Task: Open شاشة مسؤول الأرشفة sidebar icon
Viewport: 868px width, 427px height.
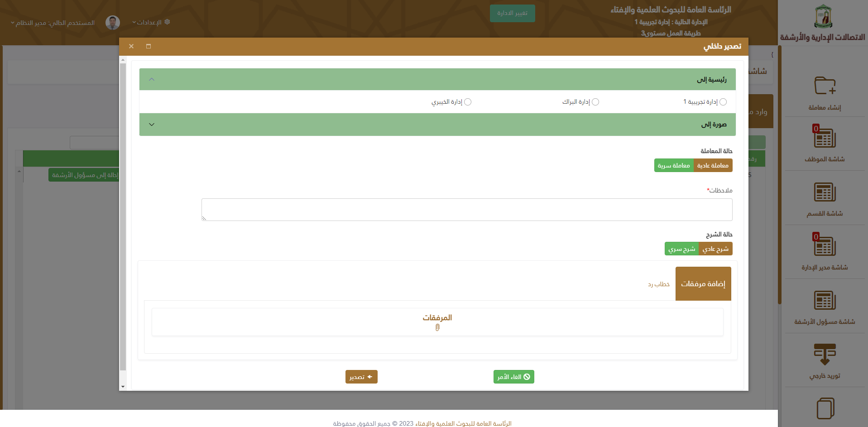Action: 825,301
